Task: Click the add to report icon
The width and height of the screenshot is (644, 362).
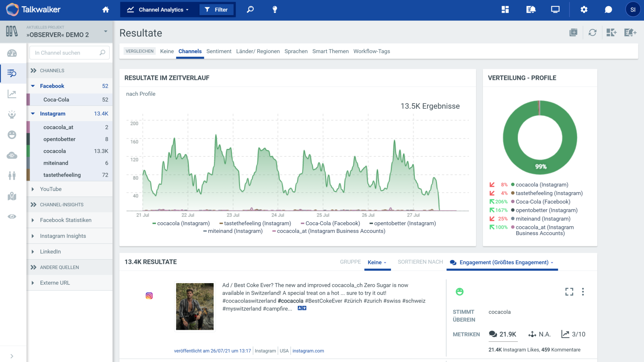Action: pos(631,33)
